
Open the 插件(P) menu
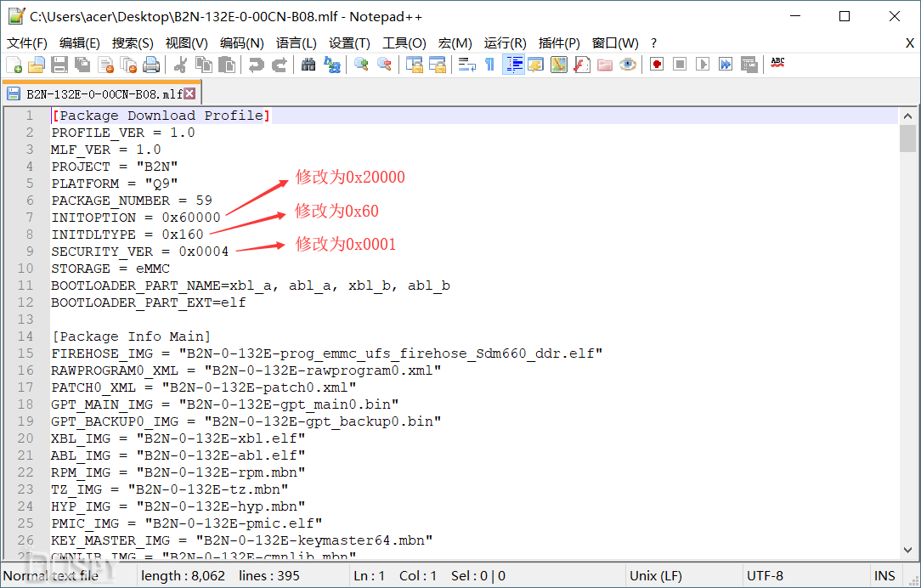559,43
